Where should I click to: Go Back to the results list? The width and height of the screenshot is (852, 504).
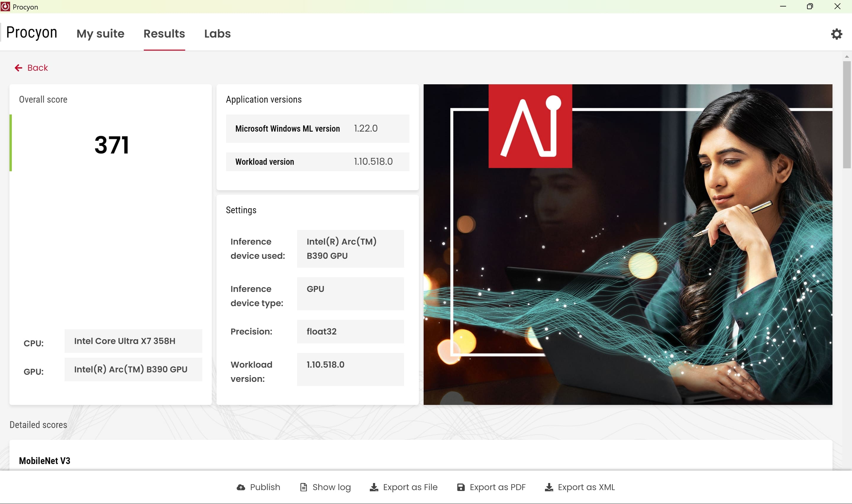(x=37, y=68)
